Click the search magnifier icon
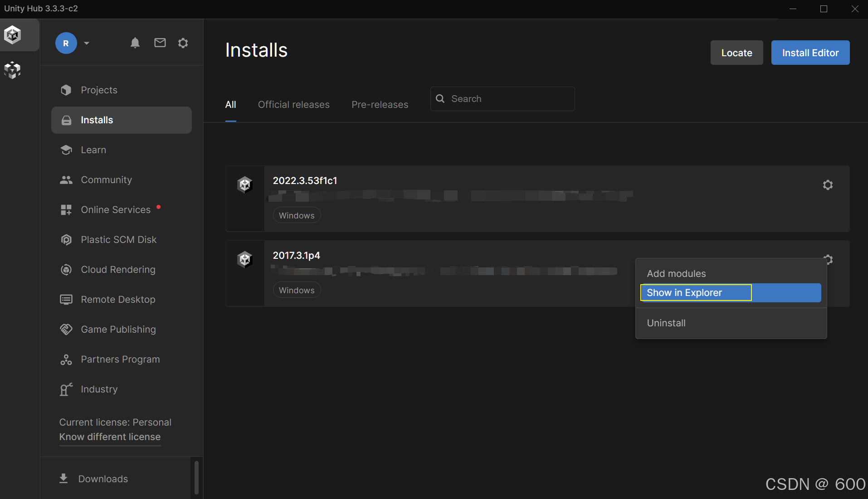The image size is (868, 499). click(440, 99)
